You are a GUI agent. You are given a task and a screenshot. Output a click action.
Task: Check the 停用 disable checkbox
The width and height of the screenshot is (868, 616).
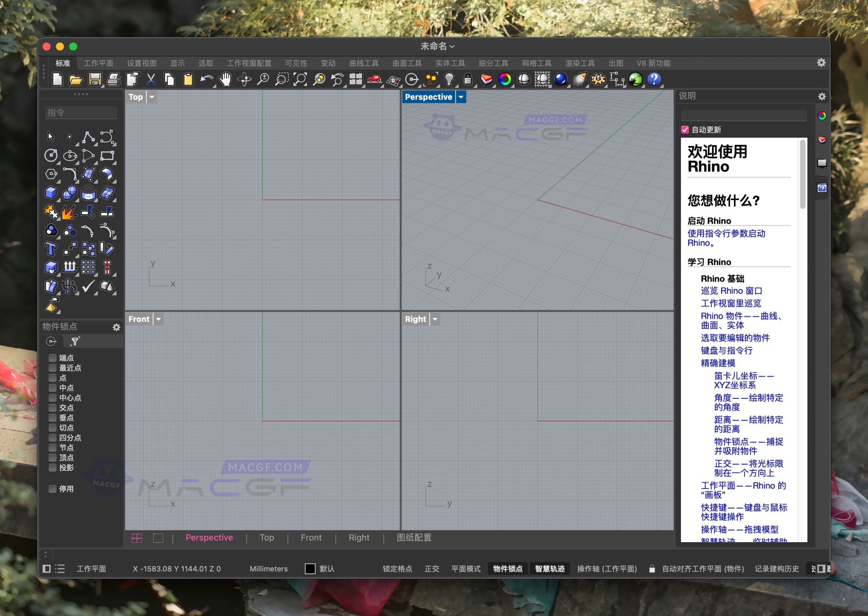tap(52, 489)
